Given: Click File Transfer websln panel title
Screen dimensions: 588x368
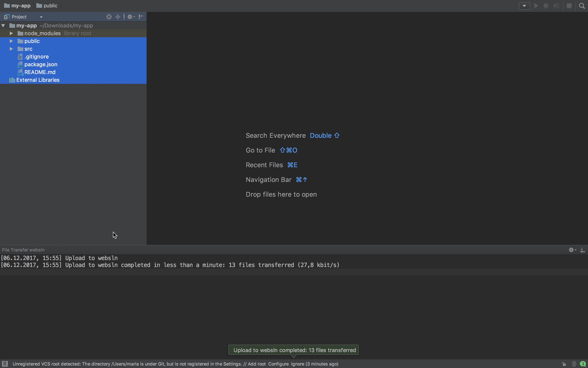Looking at the screenshot, I should tap(23, 250).
